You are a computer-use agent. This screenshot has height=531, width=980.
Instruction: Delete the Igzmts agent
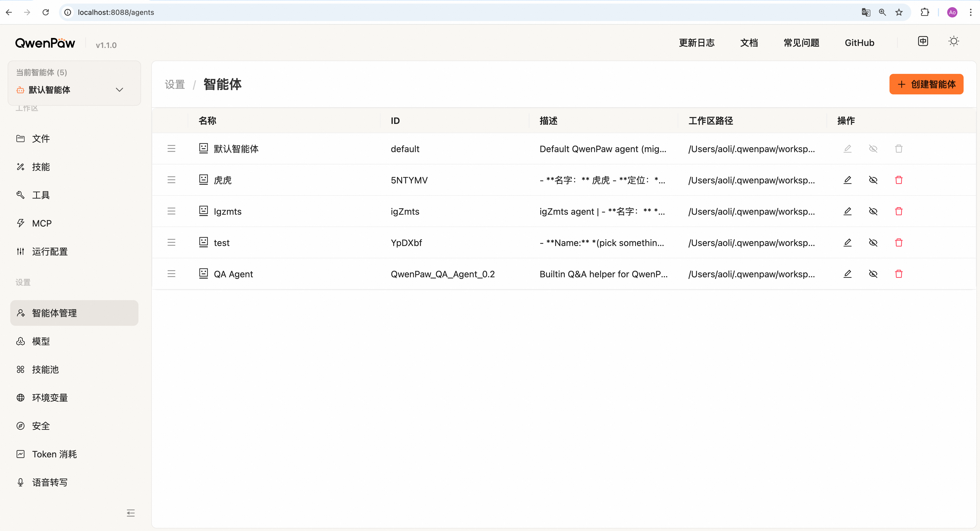pos(898,211)
